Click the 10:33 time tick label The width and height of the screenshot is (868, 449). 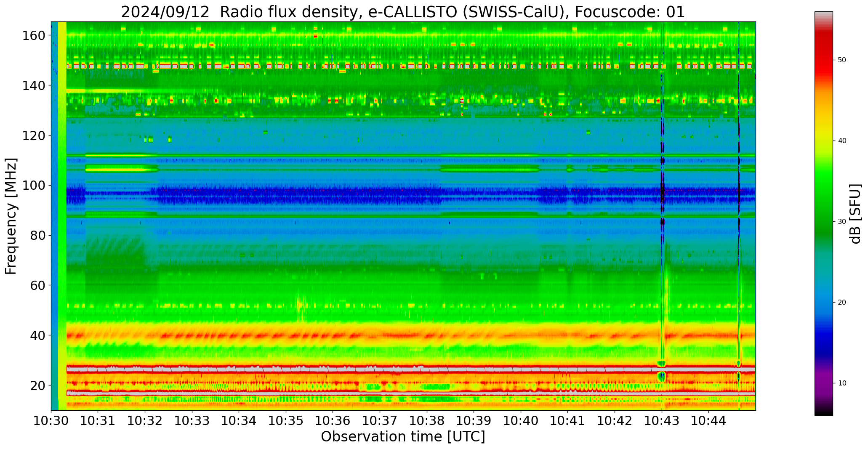point(192,420)
